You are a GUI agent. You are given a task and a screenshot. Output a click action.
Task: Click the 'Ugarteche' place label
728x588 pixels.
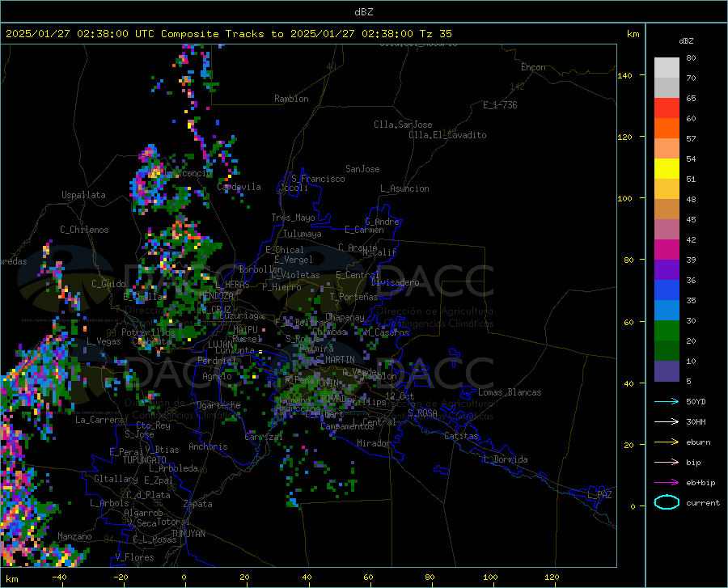[218, 405]
